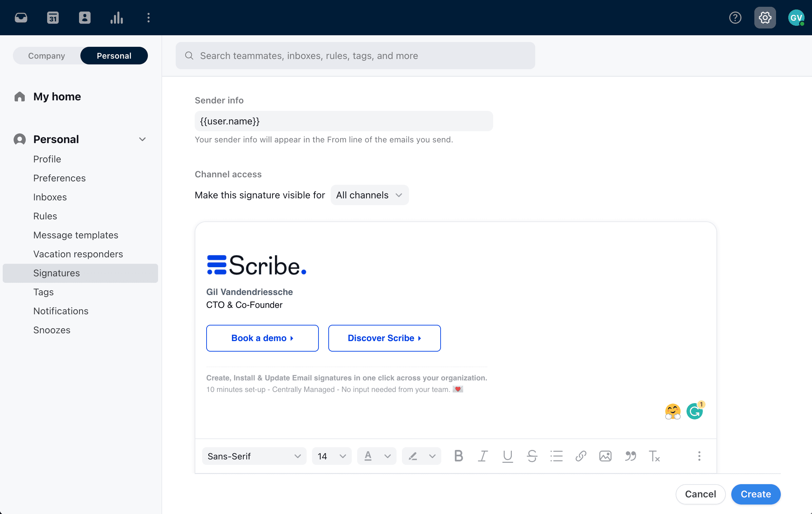Click the Insert image icon
This screenshot has height=514, width=812.
(605, 455)
